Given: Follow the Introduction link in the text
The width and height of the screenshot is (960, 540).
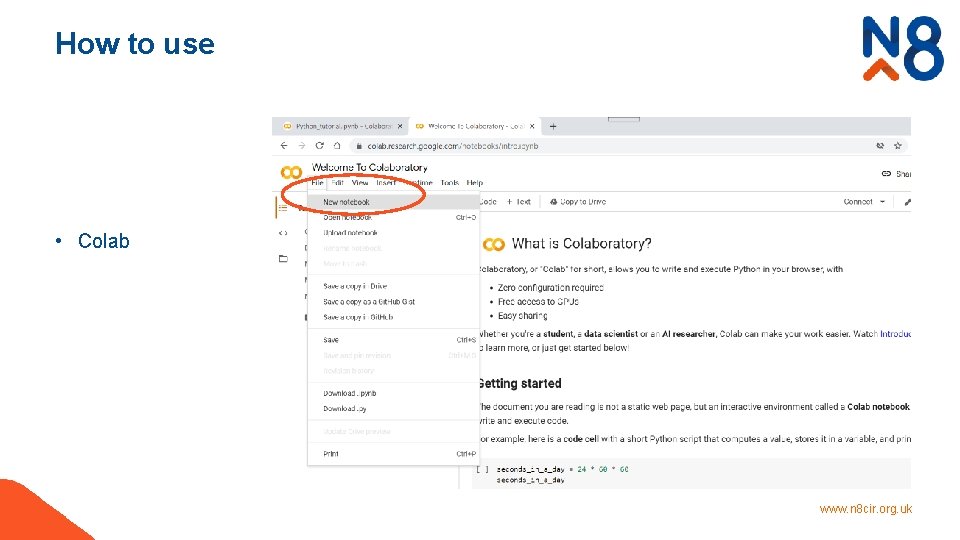Looking at the screenshot, I should point(896,334).
